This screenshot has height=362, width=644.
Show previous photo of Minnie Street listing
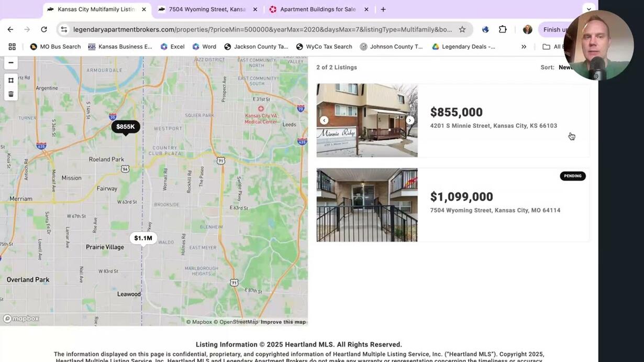pos(324,120)
